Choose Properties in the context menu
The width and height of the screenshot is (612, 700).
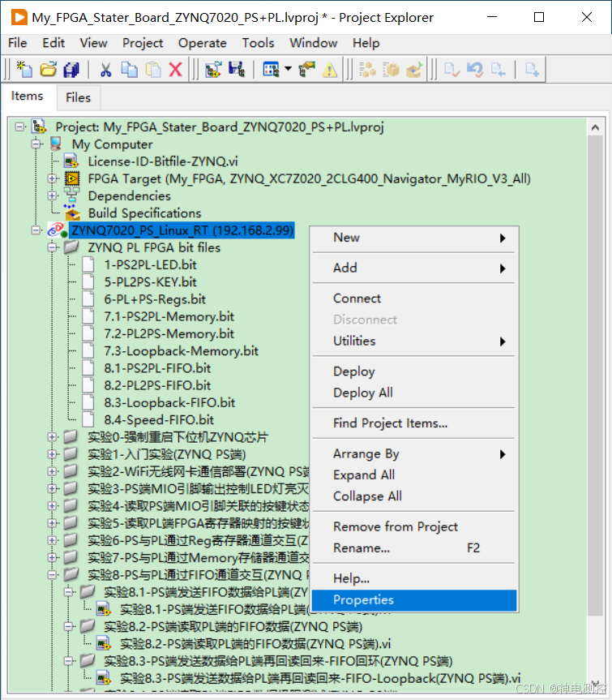point(414,600)
